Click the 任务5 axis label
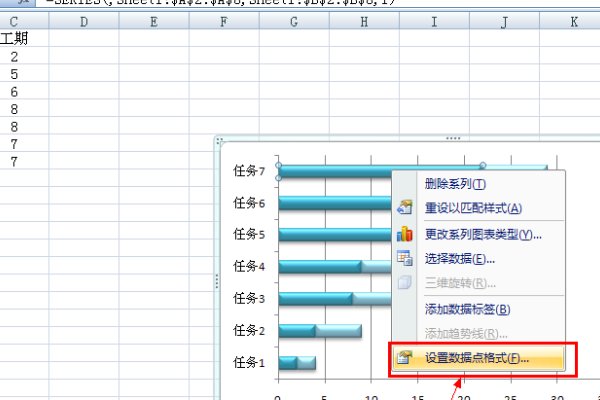The height and width of the screenshot is (400, 600). [x=249, y=234]
